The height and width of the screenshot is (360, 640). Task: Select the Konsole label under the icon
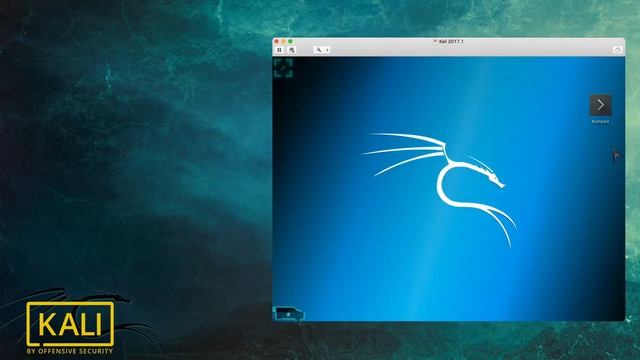(x=600, y=121)
